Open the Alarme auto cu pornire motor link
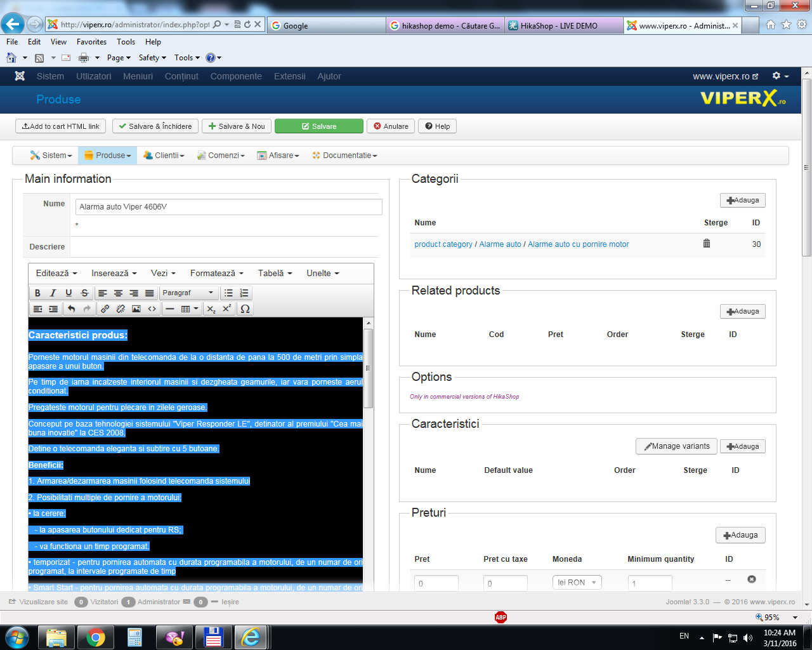The height and width of the screenshot is (650, 812). (x=579, y=244)
